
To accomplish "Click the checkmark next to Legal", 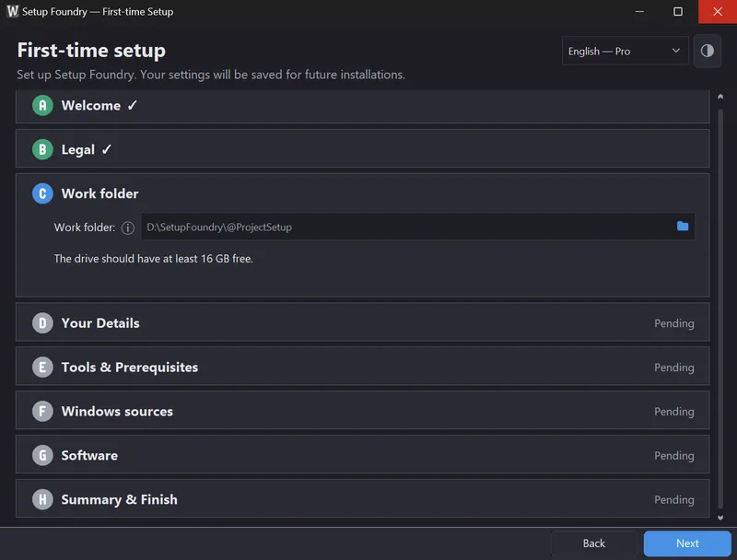I will coord(107,149).
